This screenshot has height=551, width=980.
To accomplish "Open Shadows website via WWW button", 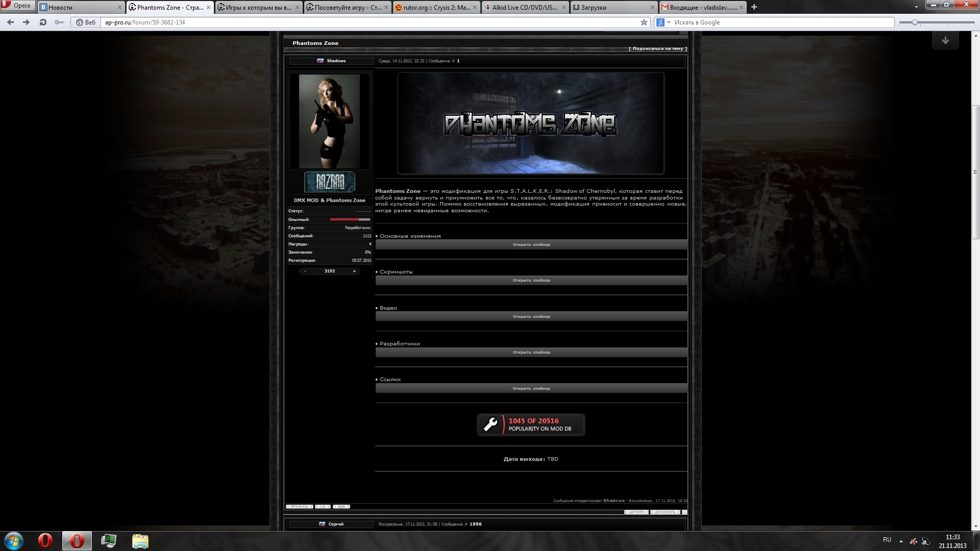I will [341, 507].
